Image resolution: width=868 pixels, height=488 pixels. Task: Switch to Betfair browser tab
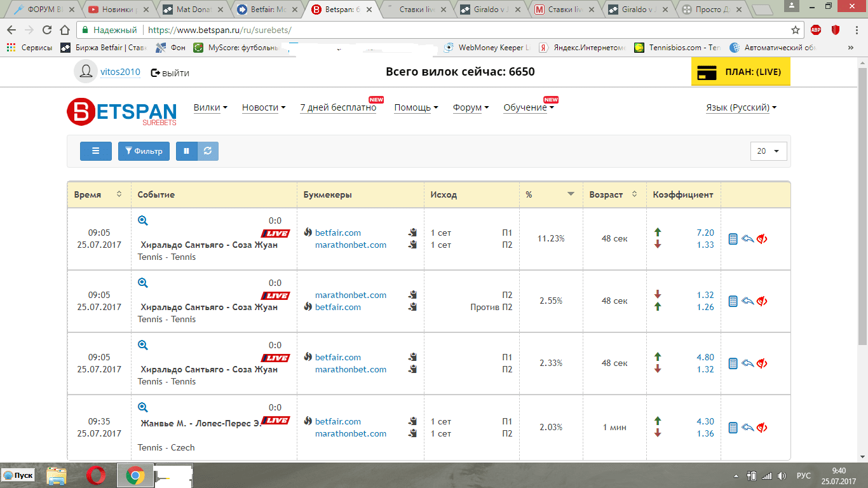(267, 10)
